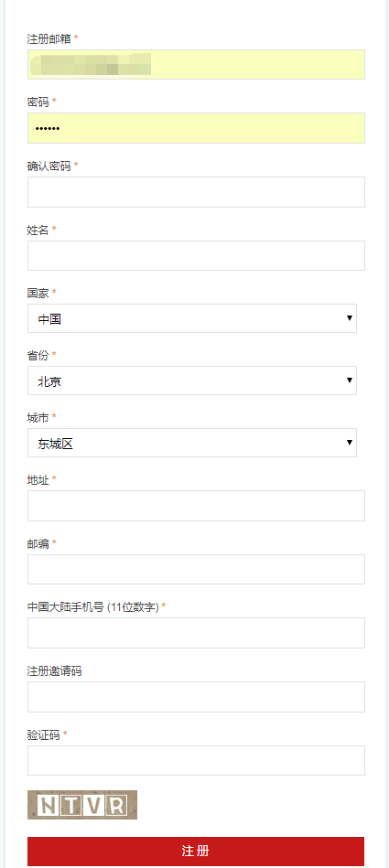
Task: Click the arrow on the 城市 dropdown
Action: tap(349, 443)
